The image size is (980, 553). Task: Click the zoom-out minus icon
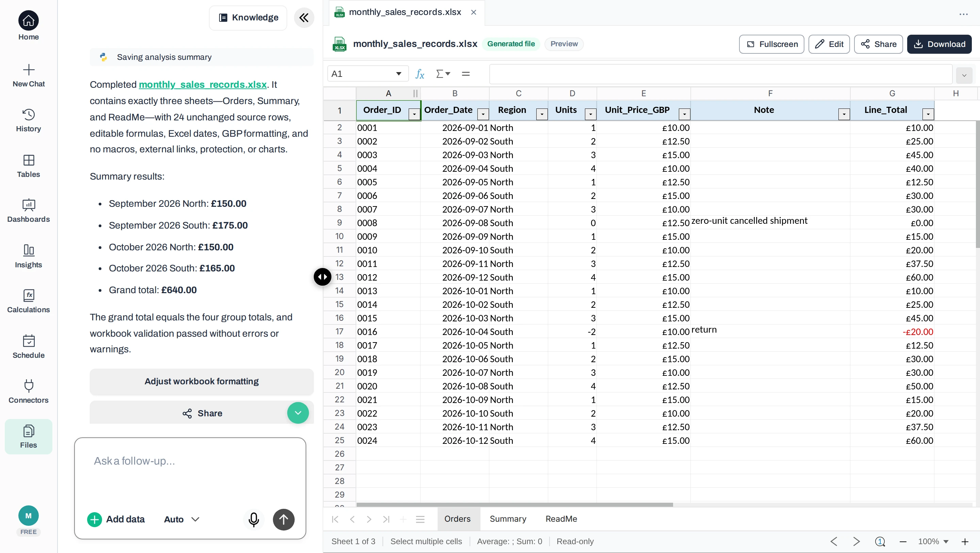click(903, 541)
